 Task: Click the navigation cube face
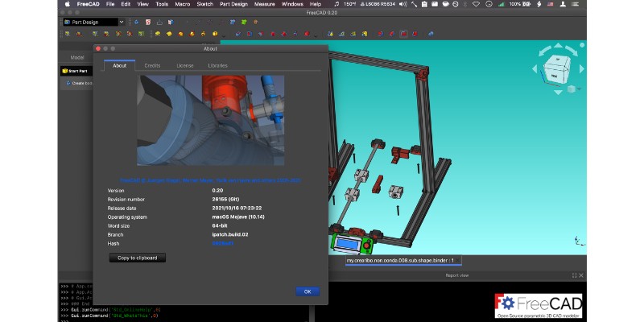[x=556, y=69]
